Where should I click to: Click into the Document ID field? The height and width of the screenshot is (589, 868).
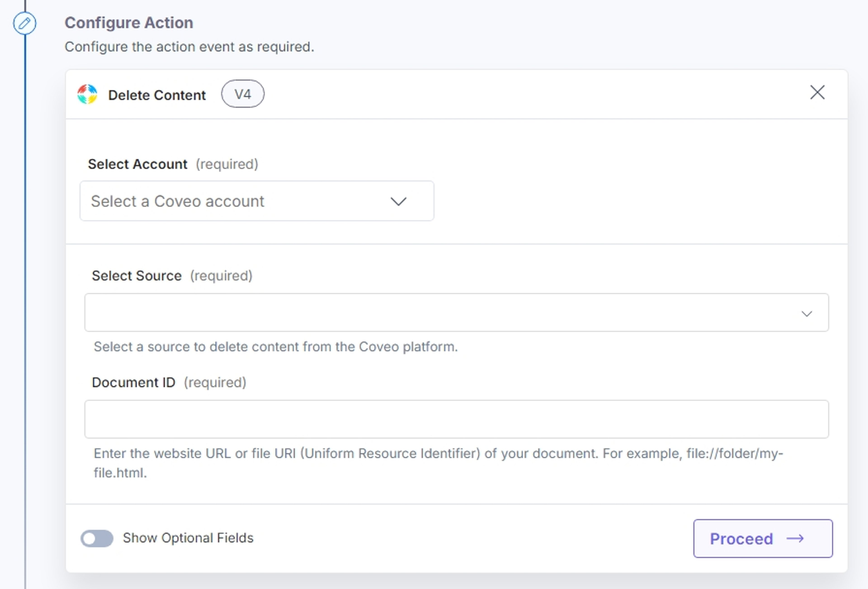tap(456, 419)
